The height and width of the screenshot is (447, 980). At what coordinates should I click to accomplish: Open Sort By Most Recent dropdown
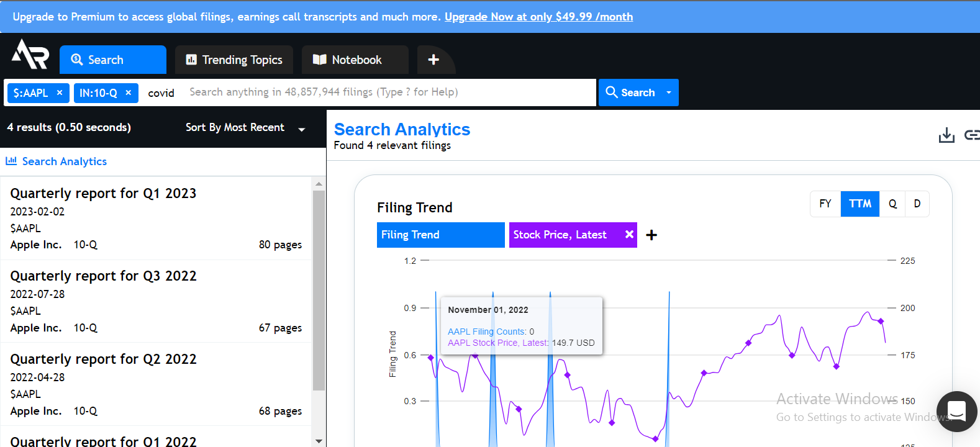point(245,127)
